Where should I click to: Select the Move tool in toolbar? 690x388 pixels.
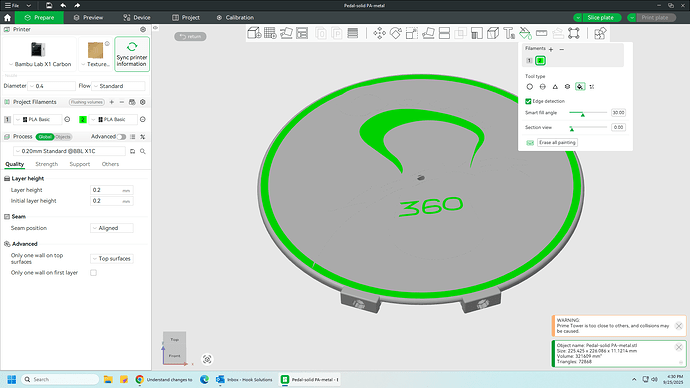click(379, 33)
